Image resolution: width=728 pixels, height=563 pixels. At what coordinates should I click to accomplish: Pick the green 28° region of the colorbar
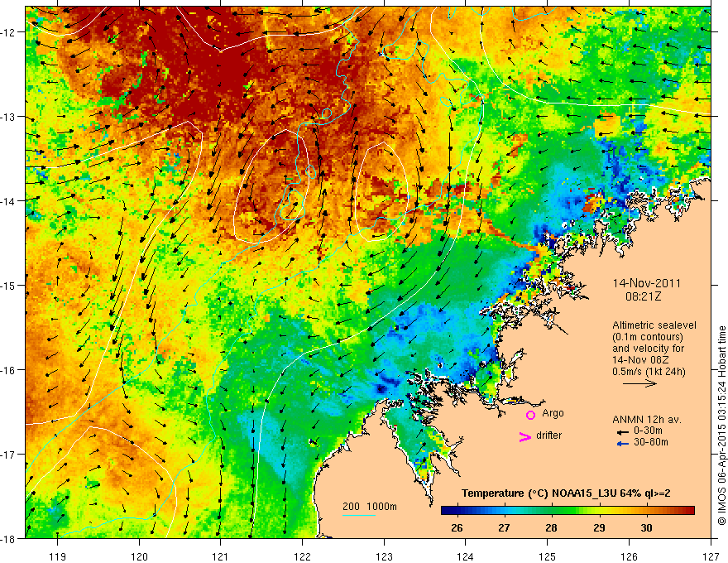pyautogui.click(x=552, y=511)
